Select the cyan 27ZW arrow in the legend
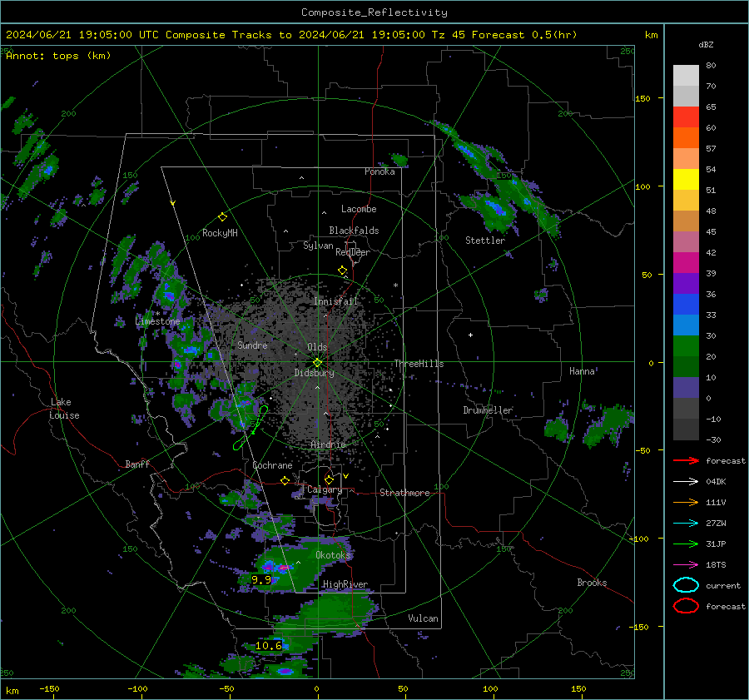The image size is (749, 700). [686, 524]
